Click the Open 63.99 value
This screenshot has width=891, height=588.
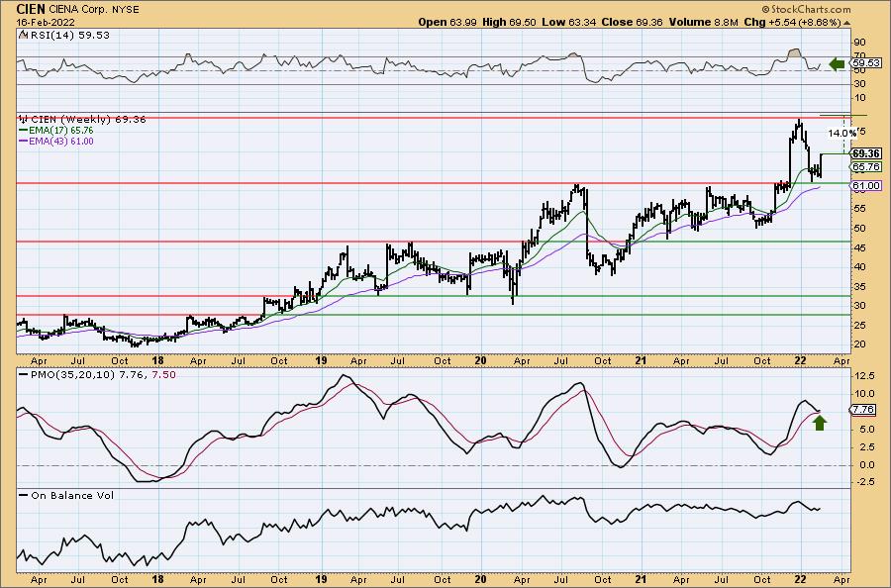pyautogui.click(x=447, y=22)
